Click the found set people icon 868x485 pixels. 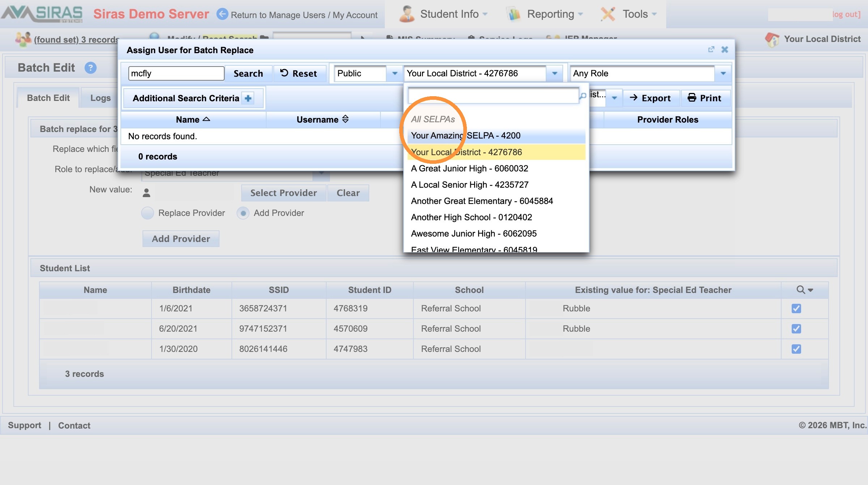(x=23, y=39)
